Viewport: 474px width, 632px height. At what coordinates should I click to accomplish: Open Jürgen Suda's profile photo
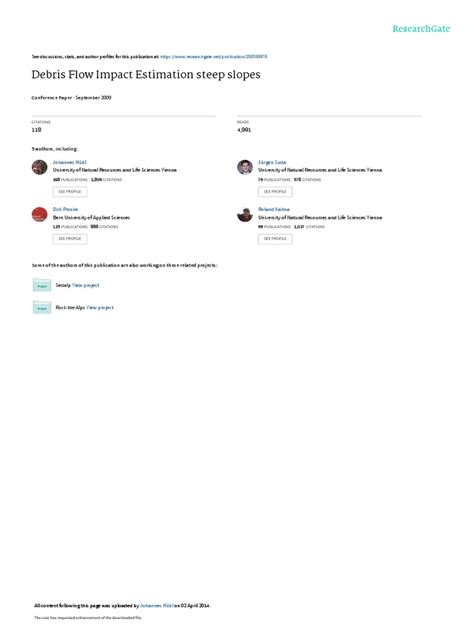point(245,167)
